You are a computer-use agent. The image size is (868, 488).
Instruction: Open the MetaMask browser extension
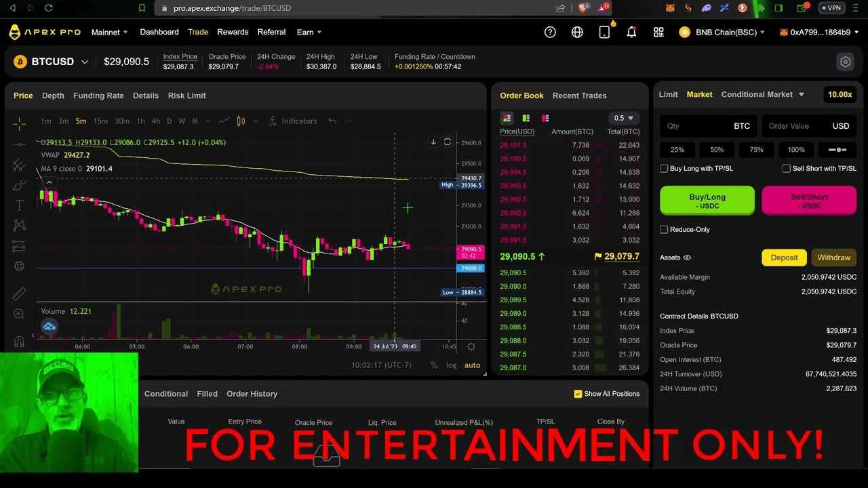click(670, 8)
